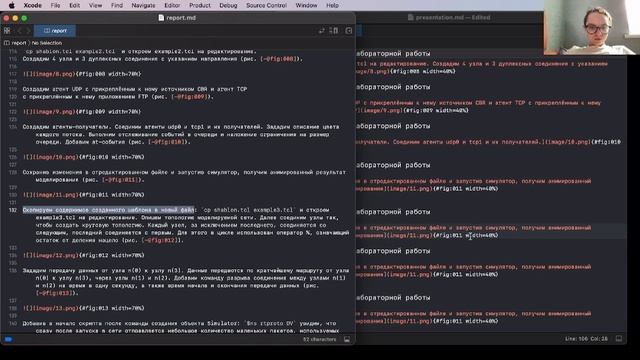Viewport: 640px width, 360px height.
Task: Click the report item in the jump bar
Action: (16, 43)
